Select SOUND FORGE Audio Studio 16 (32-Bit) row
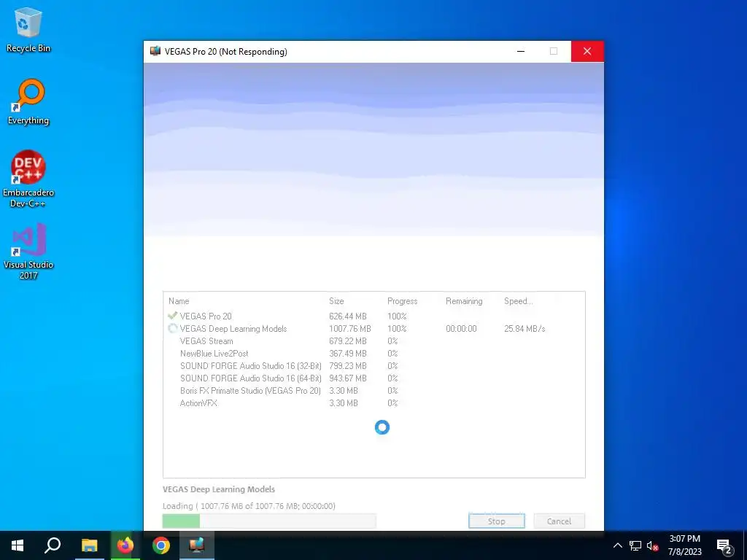This screenshot has width=747, height=560. click(374, 365)
